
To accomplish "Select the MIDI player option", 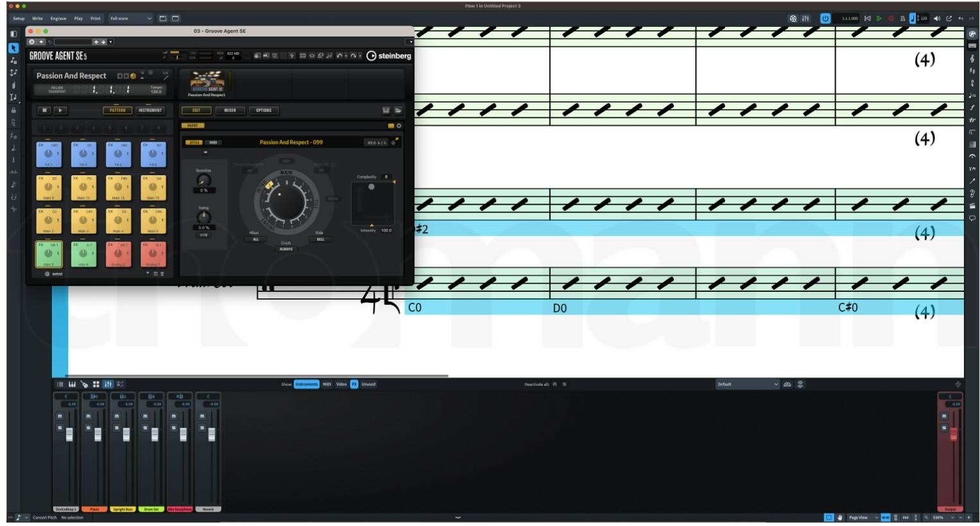I will [213, 142].
